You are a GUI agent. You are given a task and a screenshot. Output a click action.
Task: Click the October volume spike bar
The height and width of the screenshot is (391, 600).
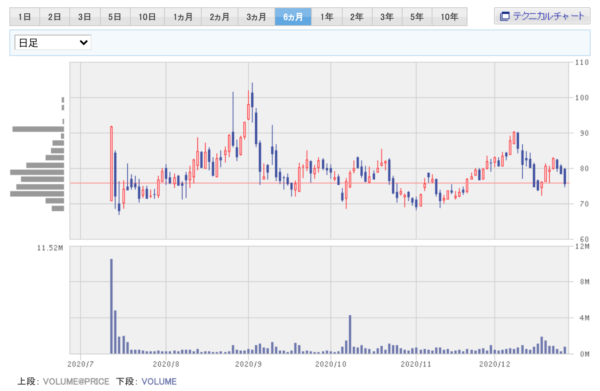(350, 334)
